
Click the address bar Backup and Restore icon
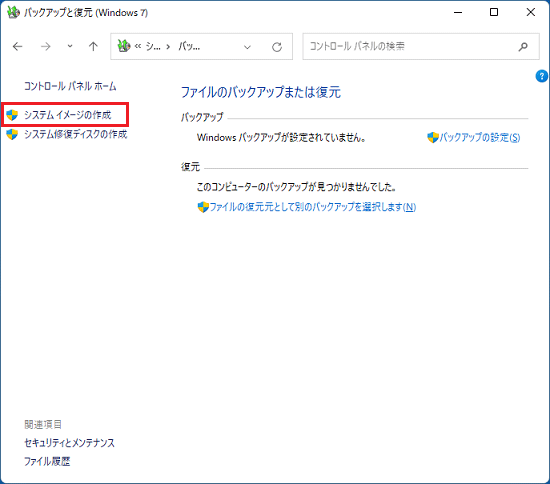(x=123, y=46)
